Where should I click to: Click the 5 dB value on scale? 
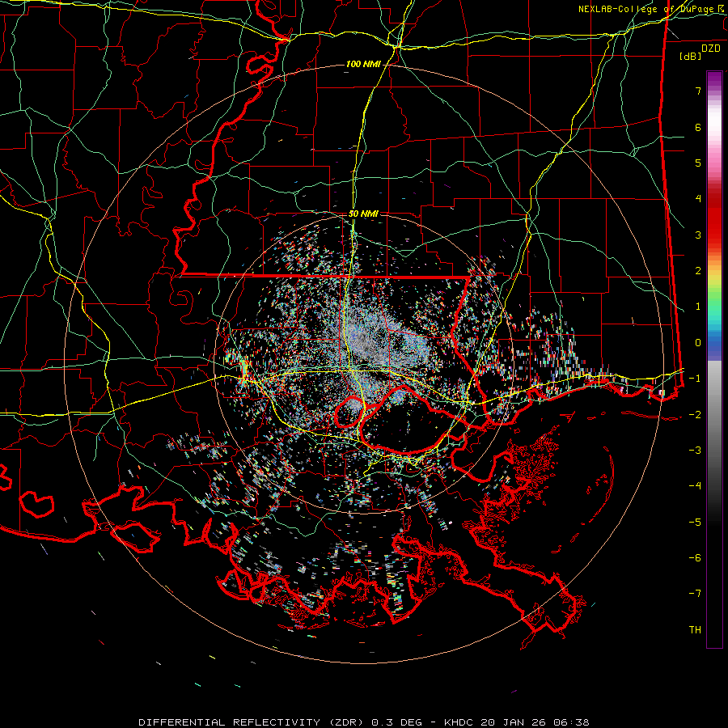[698, 163]
